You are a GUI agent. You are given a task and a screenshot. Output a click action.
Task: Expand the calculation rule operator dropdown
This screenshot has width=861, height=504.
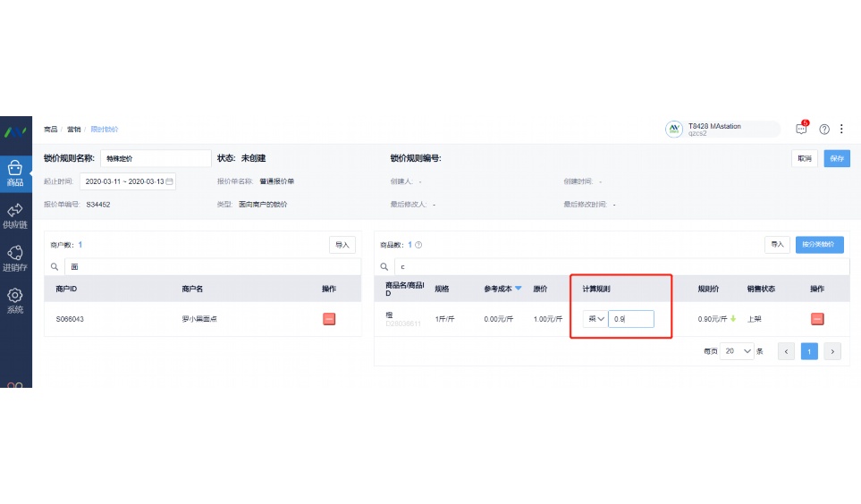(595, 319)
